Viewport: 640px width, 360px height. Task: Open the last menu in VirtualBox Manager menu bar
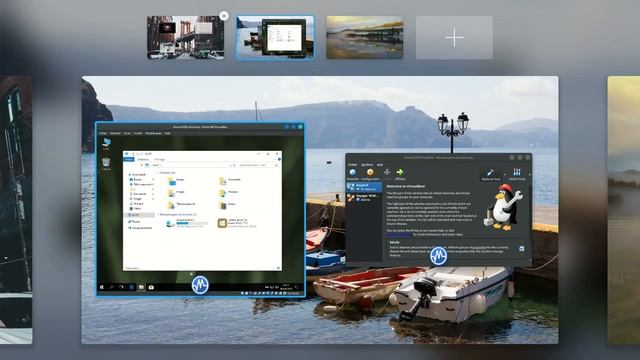(x=380, y=164)
